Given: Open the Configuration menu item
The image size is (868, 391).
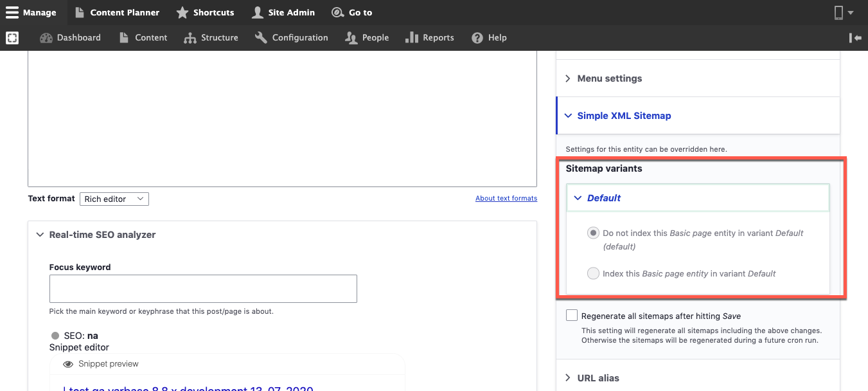Looking at the screenshot, I should pyautogui.click(x=291, y=38).
